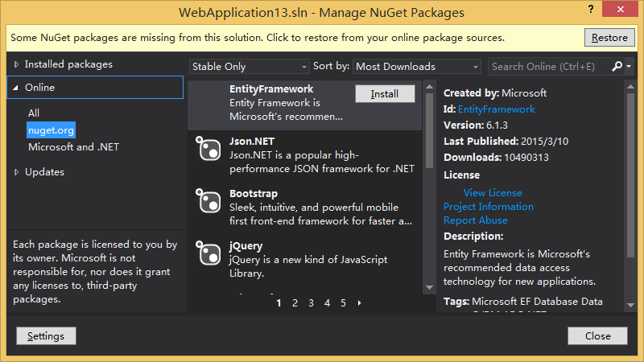Click the Report Abuse link

(475, 220)
